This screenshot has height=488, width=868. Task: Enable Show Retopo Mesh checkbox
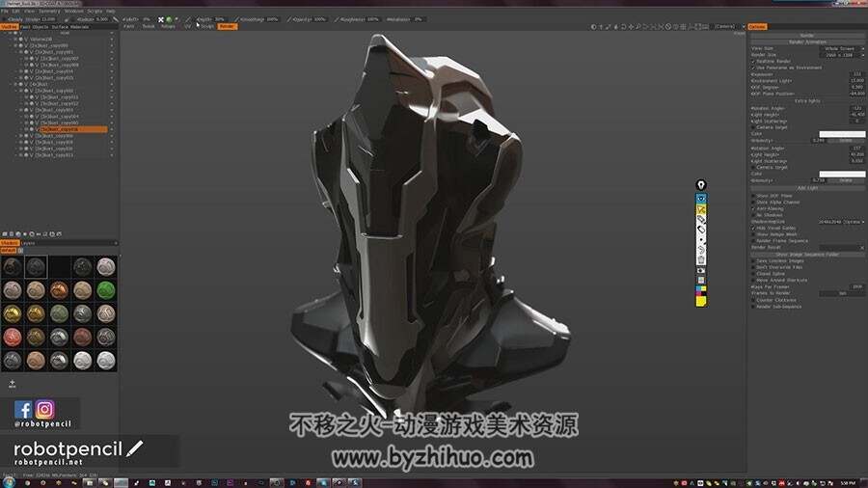pos(753,234)
